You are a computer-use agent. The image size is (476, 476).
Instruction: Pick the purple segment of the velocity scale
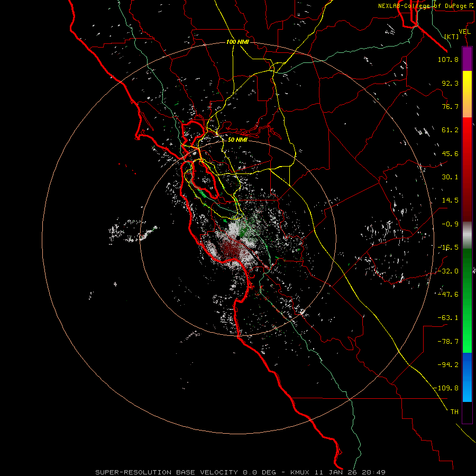click(x=467, y=59)
